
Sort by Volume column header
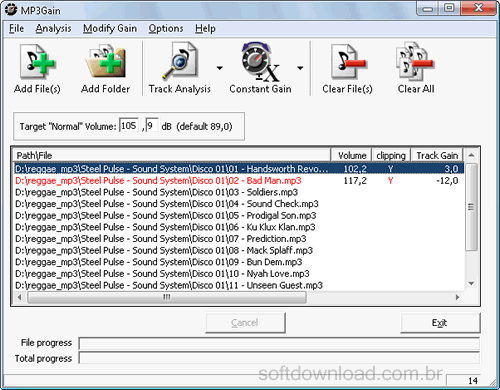coord(351,155)
